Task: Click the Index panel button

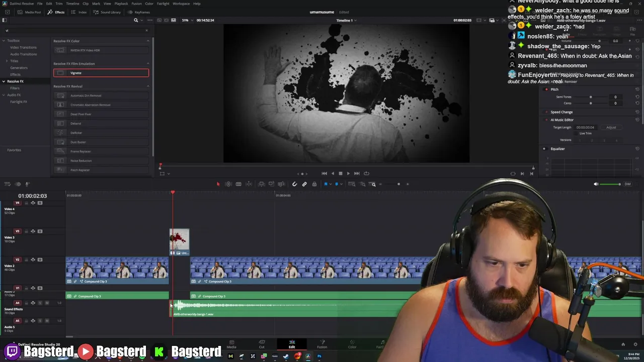Action: click(79, 12)
